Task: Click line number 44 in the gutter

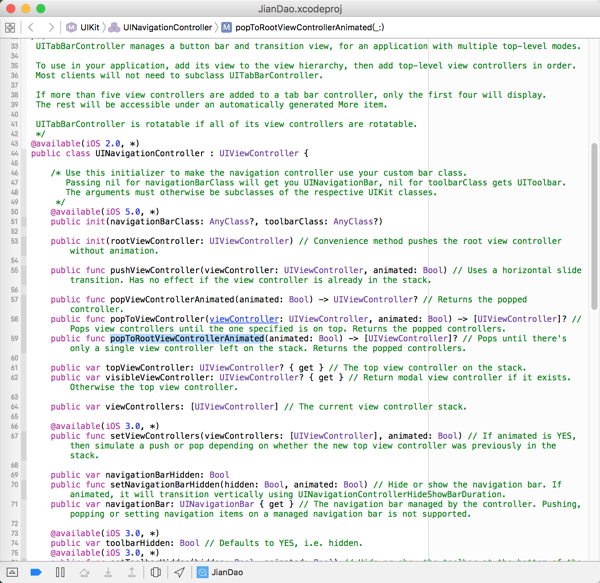Action: click(x=14, y=153)
